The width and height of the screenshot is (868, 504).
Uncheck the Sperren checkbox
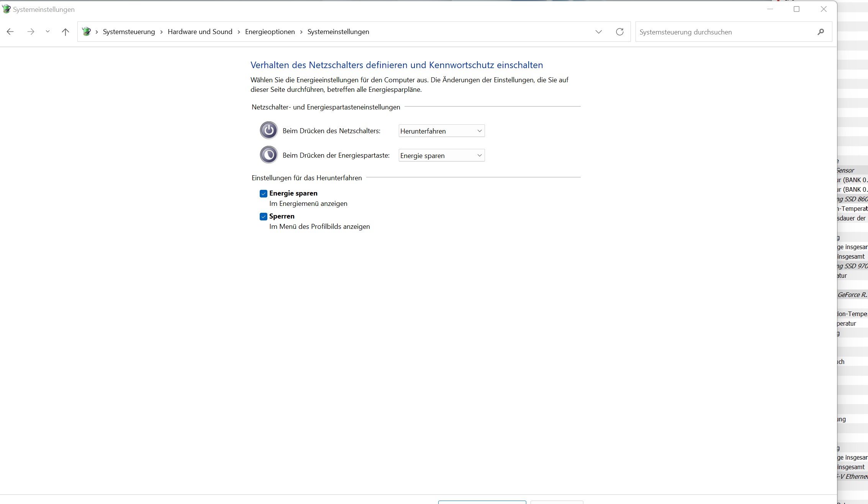pos(264,217)
